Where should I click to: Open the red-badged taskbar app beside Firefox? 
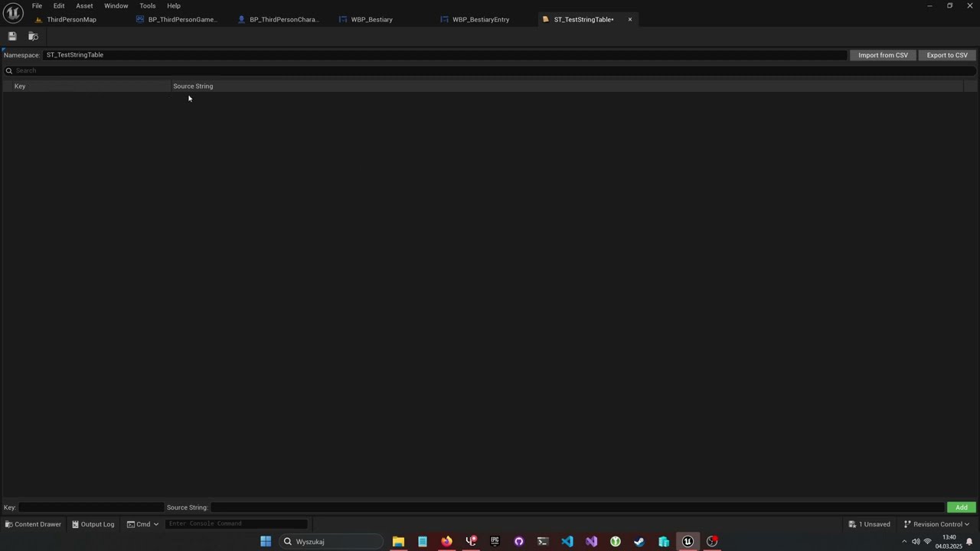click(x=471, y=542)
